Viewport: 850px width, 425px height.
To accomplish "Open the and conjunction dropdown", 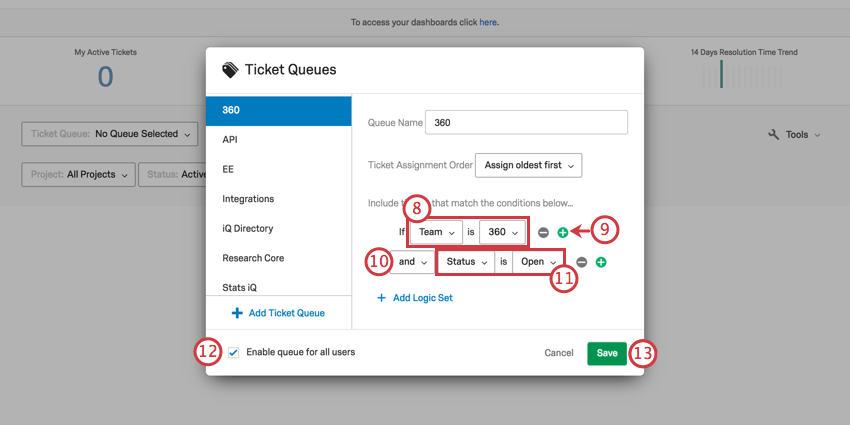I will click(413, 262).
